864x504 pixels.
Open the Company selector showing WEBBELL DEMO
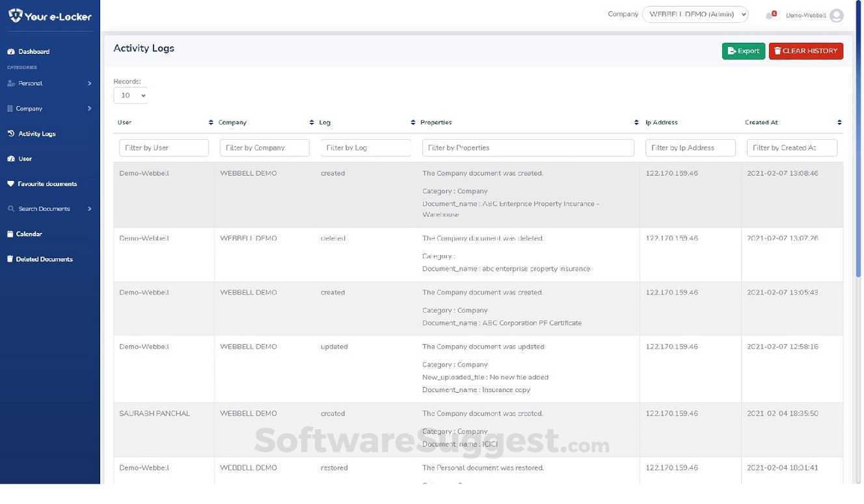[695, 13]
